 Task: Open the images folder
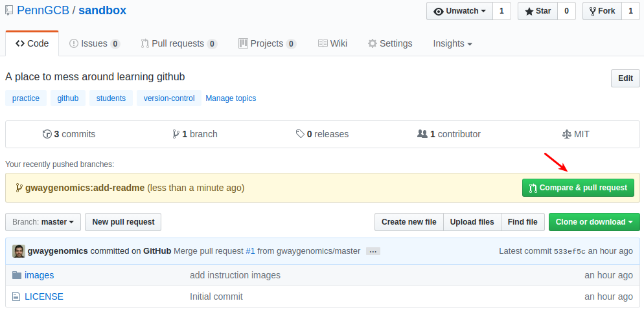(x=39, y=275)
